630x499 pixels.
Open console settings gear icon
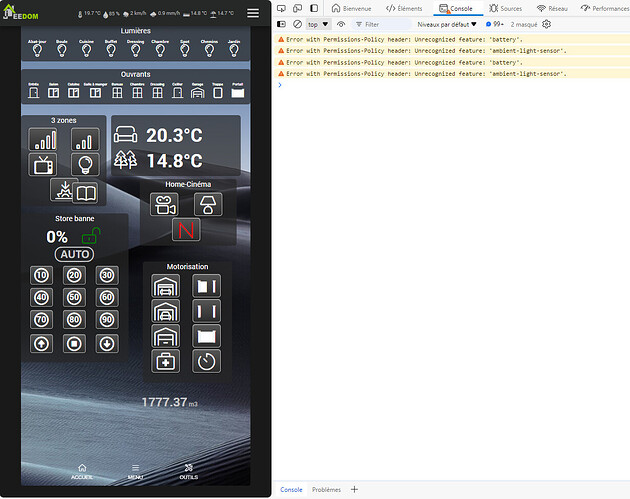(546, 24)
